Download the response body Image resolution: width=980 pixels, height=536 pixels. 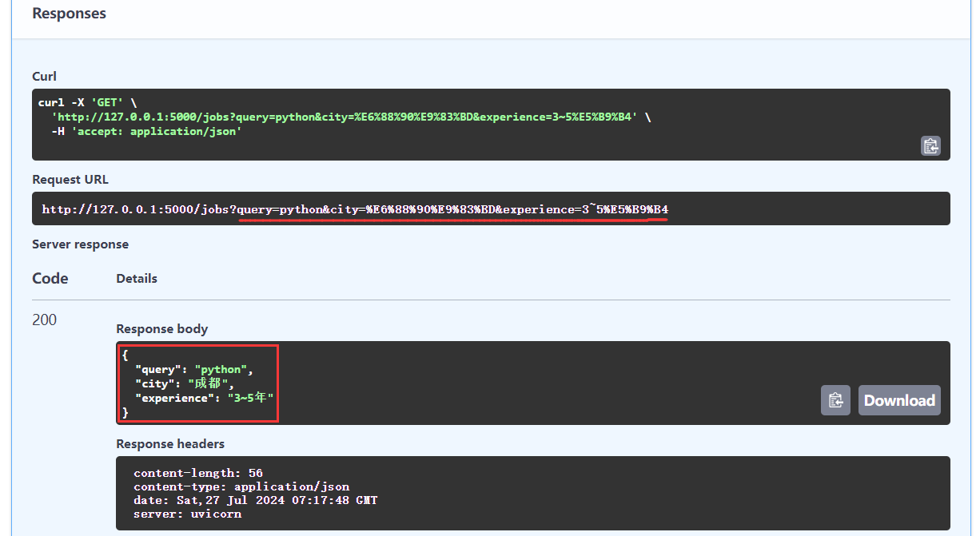point(899,400)
